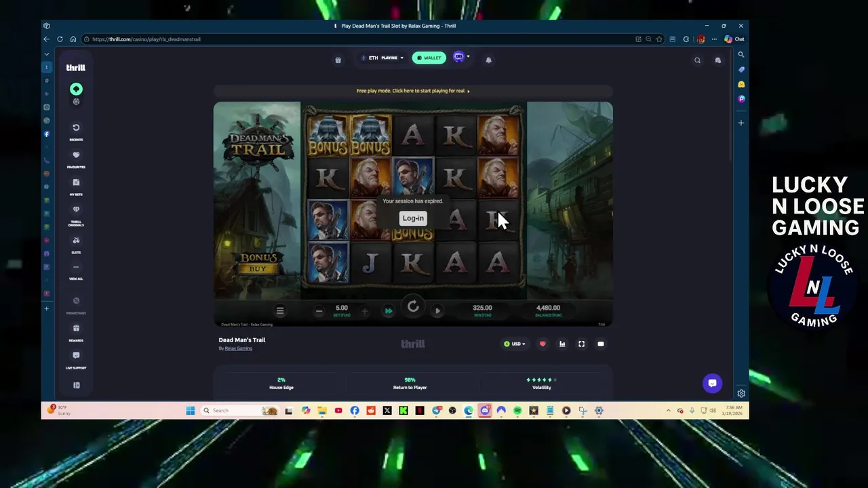Screen dimensions: 868x488
Task: Open the chat bubble in the top-right header
Action: pyautogui.click(x=718, y=60)
